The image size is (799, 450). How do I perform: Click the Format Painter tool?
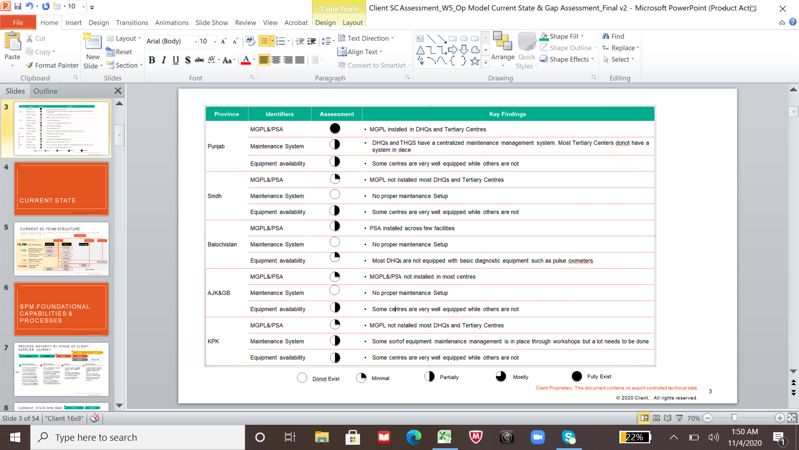coord(52,65)
